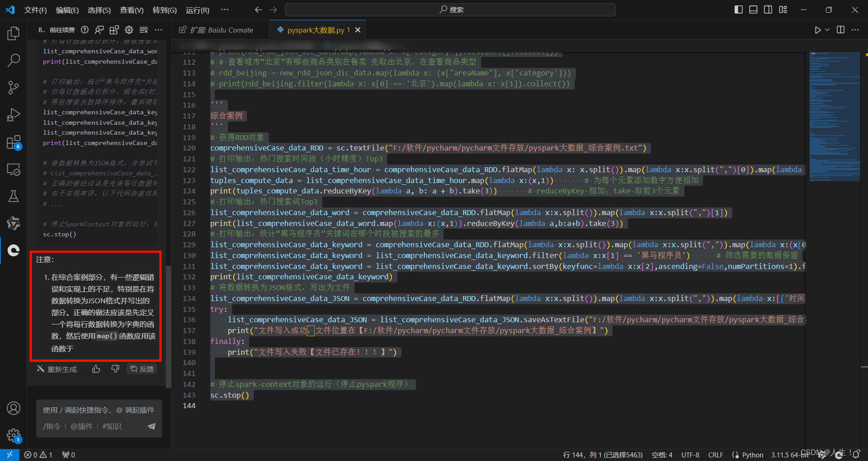Open the Baidu Comate sidebar icon
Screen dimensions: 868x461
[14, 250]
